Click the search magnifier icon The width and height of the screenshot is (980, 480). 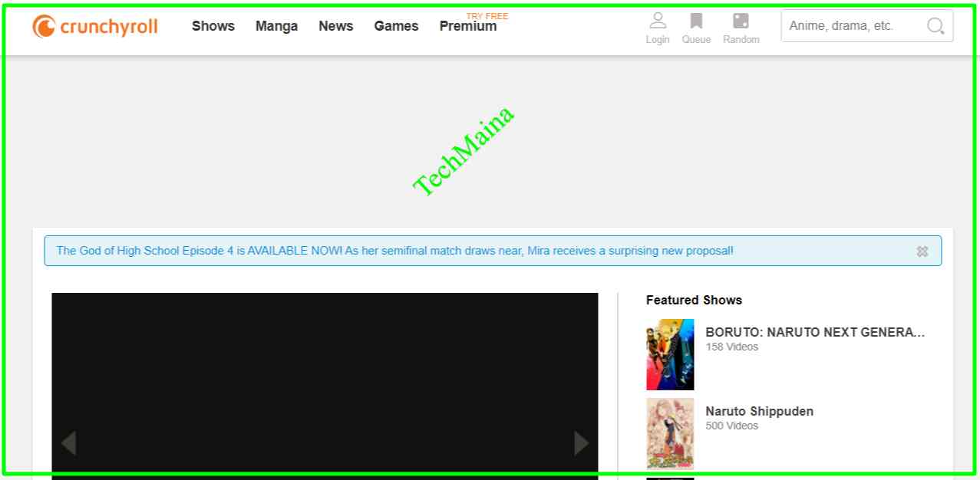coord(935,26)
